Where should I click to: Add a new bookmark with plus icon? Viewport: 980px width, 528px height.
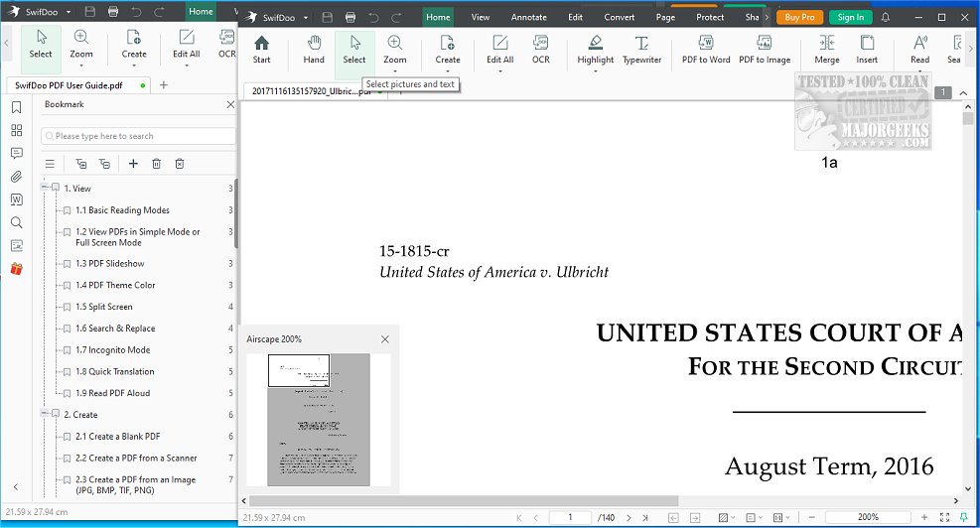[133, 164]
